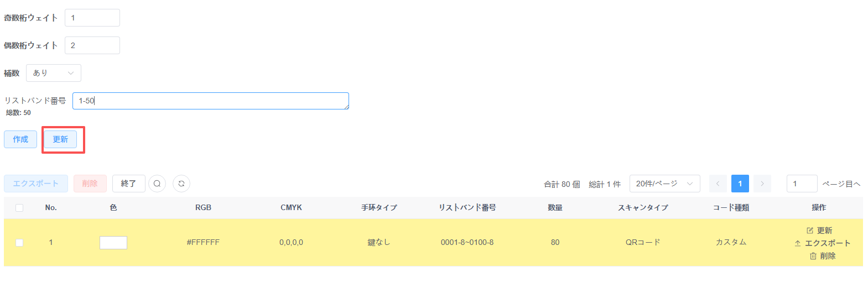Click the circular refresh icon button
The width and height of the screenshot is (868, 298).
tap(181, 184)
